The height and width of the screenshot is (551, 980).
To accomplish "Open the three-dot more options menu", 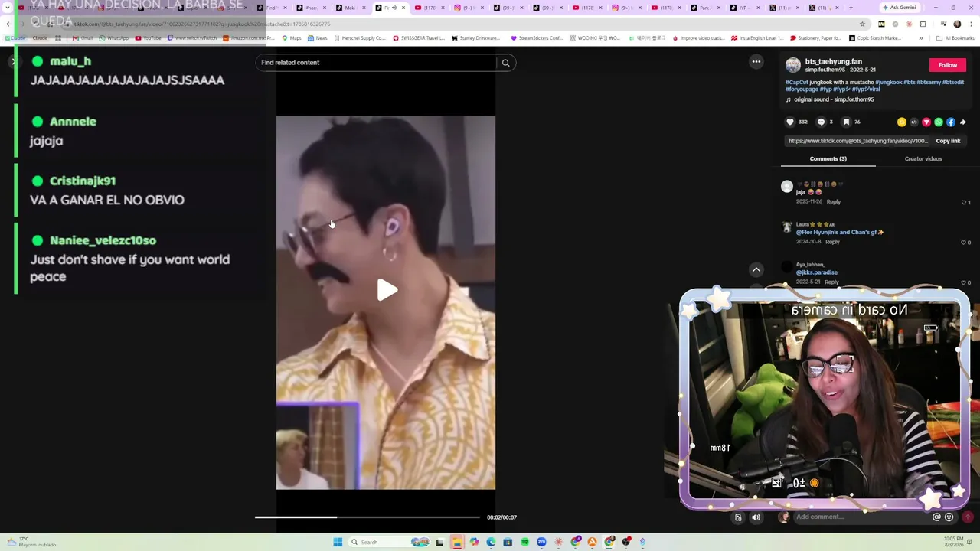I will click(x=756, y=62).
